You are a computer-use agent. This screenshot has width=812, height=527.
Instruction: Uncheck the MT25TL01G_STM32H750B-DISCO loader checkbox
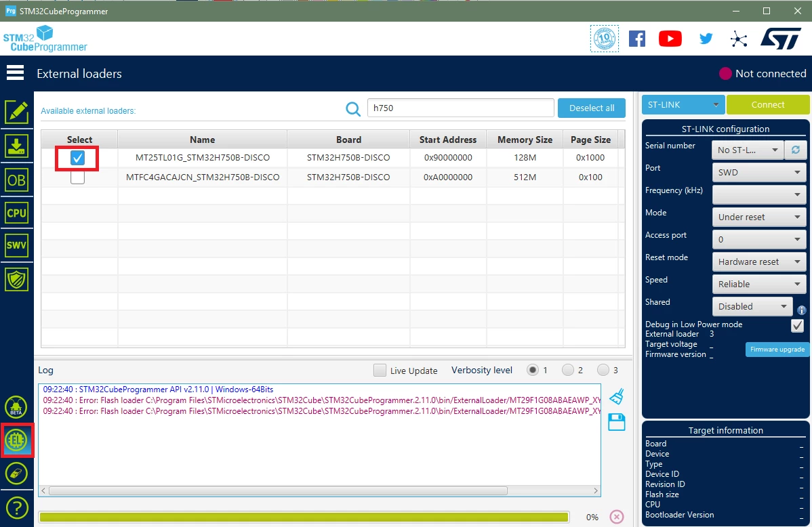click(77, 157)
